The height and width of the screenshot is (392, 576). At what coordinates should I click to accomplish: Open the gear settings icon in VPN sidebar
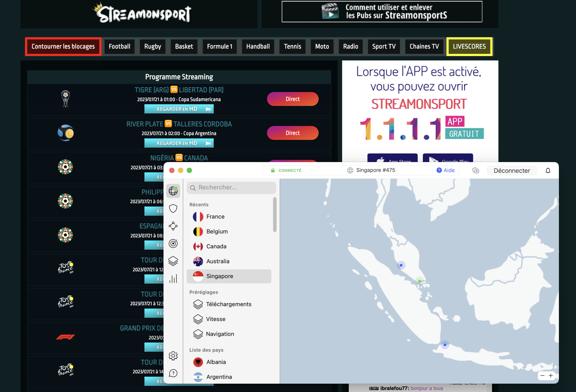click(x=173, y=356)
